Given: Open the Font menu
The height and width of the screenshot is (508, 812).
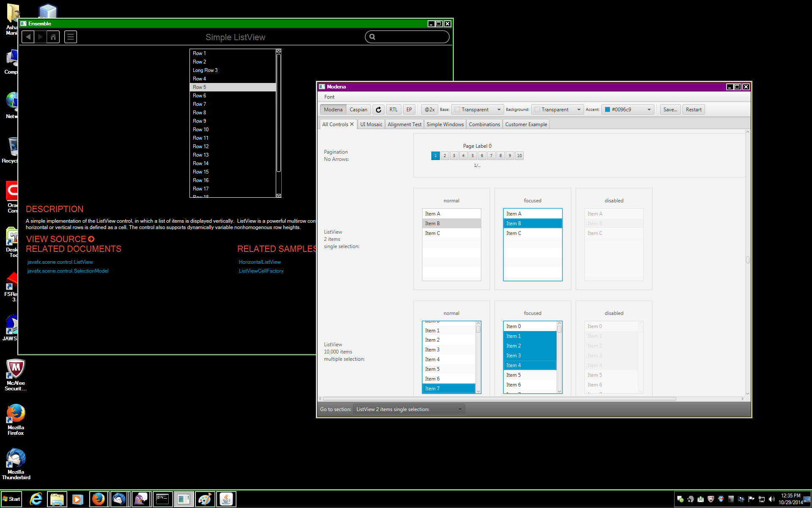Looking at the screenshot, I should tap(329, 97).
